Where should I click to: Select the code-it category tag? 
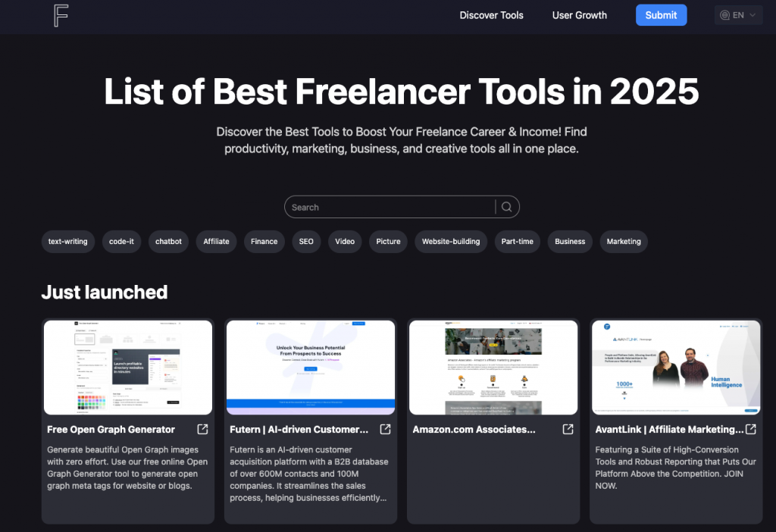[x=121, y=242]
